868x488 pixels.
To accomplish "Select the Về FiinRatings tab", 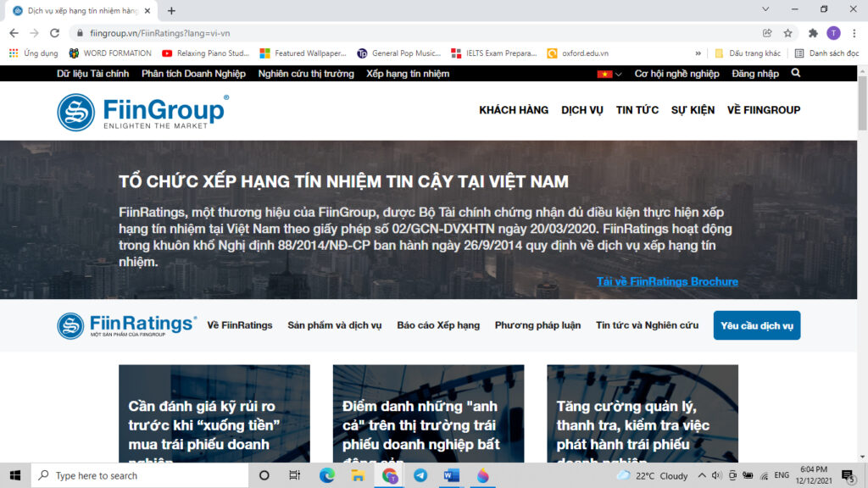I will click(240, 325).
